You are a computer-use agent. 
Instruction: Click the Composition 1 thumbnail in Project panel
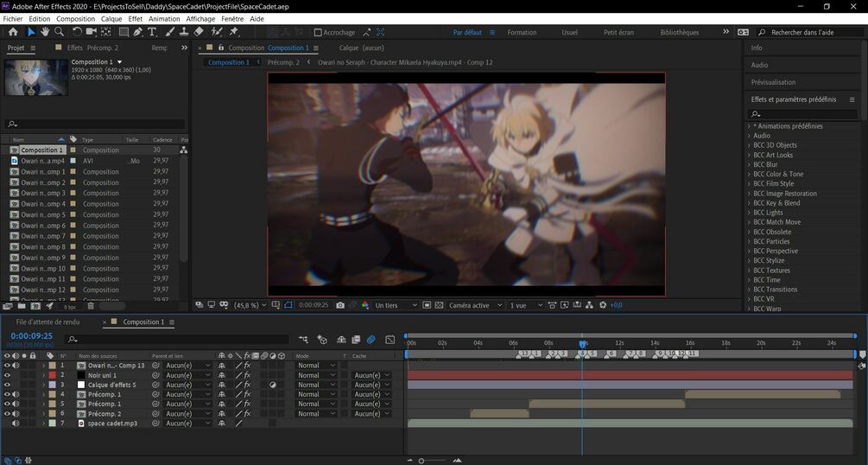click(x=36, y=78)
